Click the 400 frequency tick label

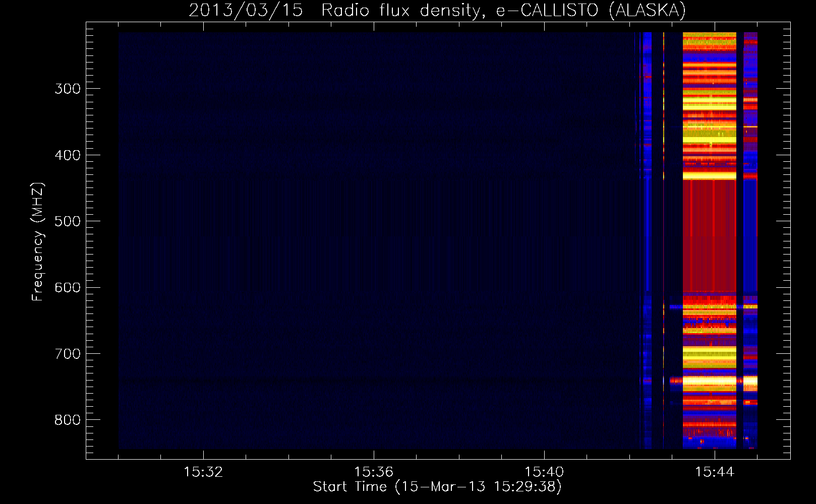(68, 155)
